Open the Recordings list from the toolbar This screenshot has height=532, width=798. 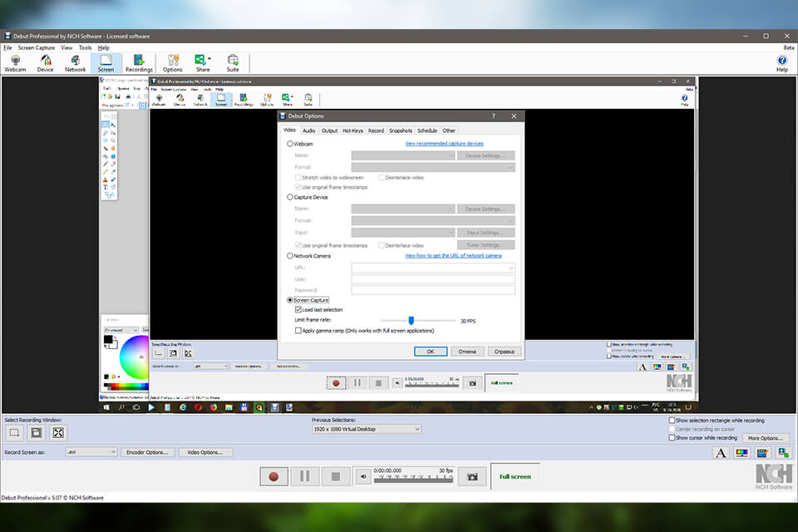pos(139,64)
